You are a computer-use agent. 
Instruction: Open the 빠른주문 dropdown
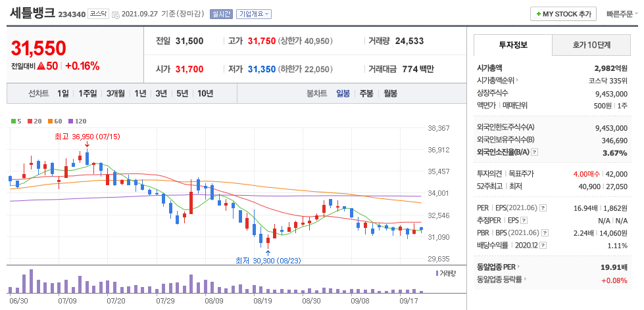coord(623,14)
